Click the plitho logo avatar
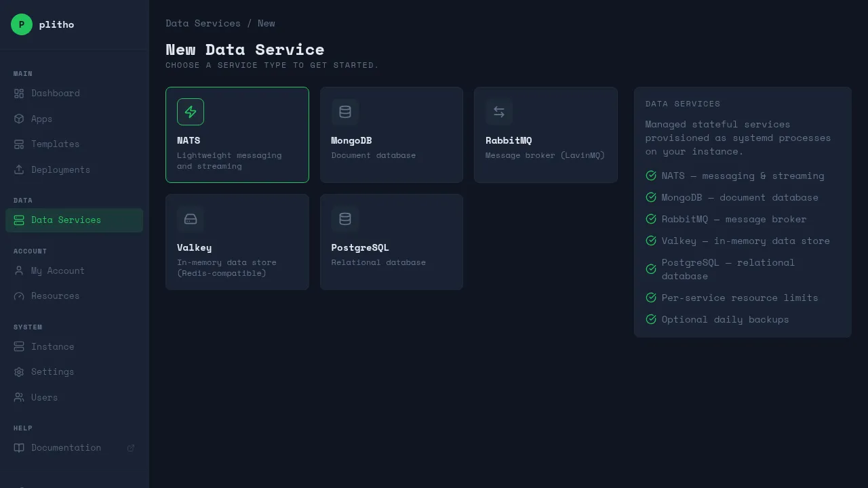The height and width of the screenshot is (488, 868). [22, 24]
